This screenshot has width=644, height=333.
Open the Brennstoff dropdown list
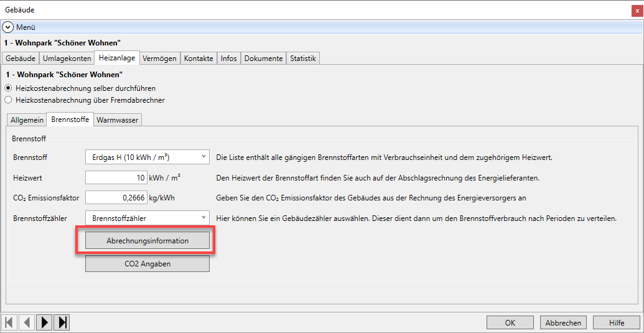pyautogui.click(x=203, y=157)
